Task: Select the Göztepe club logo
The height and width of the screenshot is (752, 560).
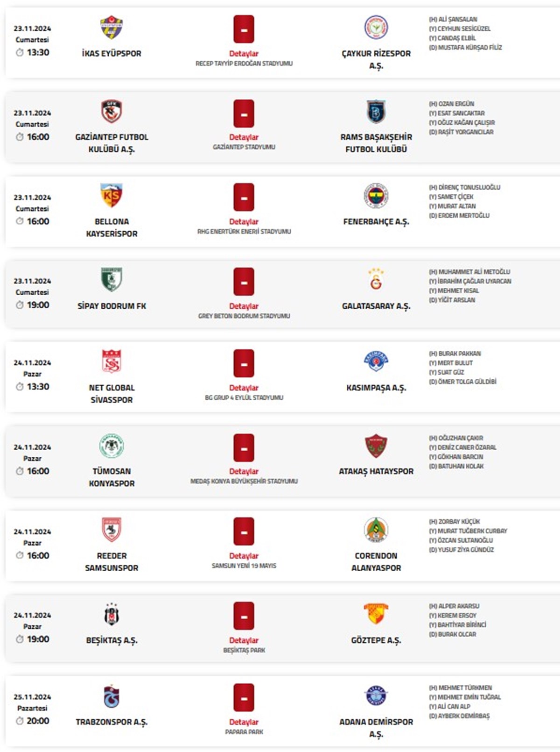Action: point(376,614)
